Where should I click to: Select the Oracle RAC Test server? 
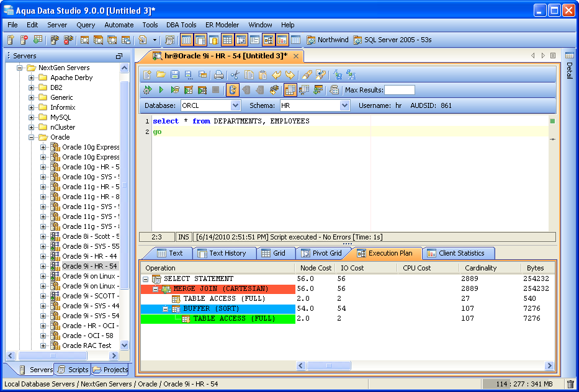[87, 345]
